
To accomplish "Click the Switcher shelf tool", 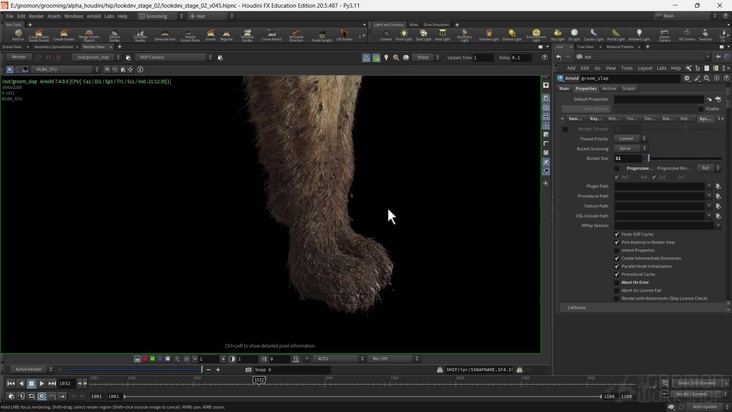I will pyautogui.click(x=705, y=35).
